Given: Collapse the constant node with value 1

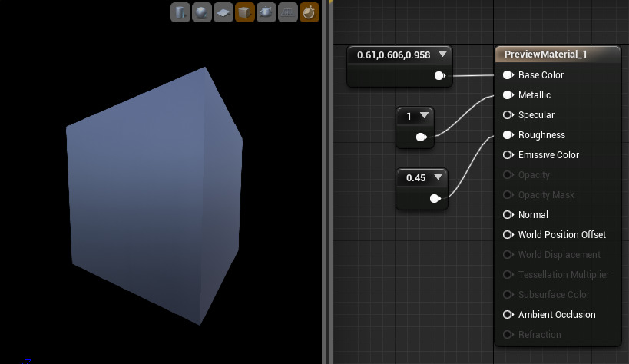Looking at the screenshot, I should click(424, 116).
